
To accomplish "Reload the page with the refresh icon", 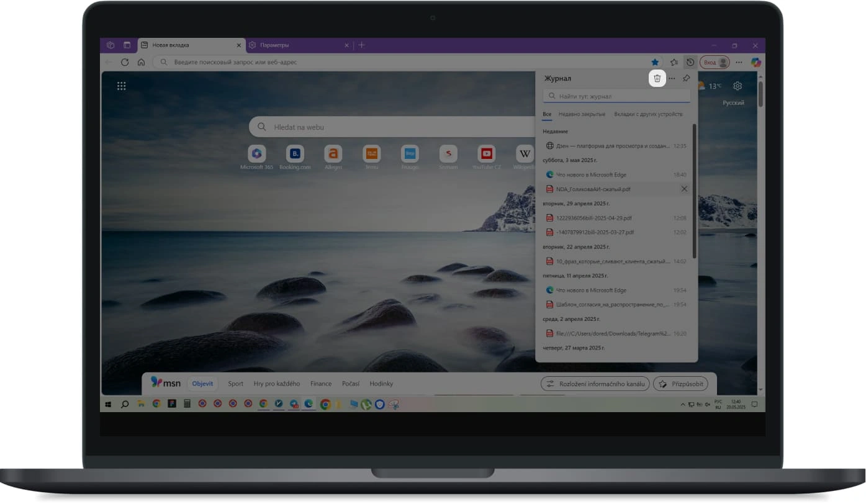I will (x=125, y=62).
